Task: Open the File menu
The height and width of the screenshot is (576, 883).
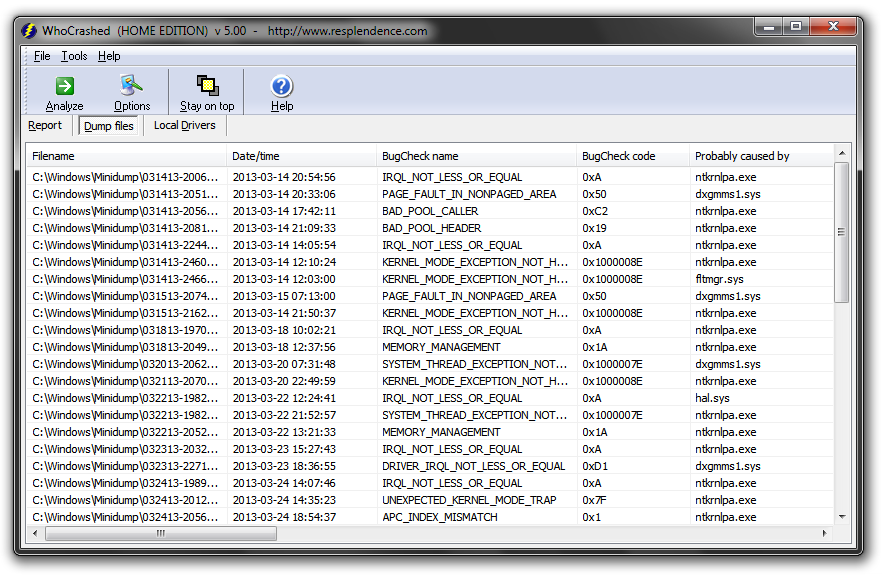Action: [42, 56]
